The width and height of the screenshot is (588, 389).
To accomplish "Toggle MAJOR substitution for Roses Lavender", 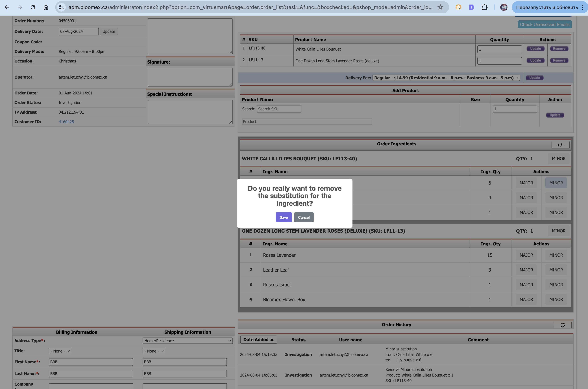I will [526, 255].
